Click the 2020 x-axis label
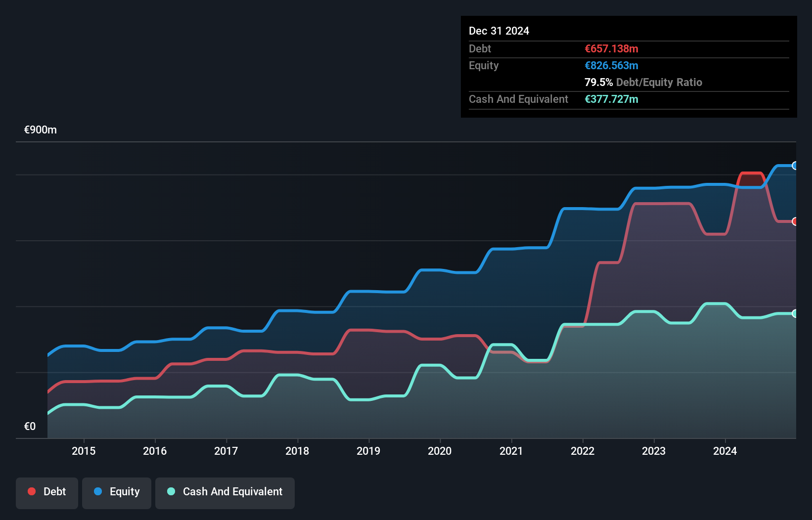Image resolution: width=812 pixels, height=520 pixels. [440, 451]
